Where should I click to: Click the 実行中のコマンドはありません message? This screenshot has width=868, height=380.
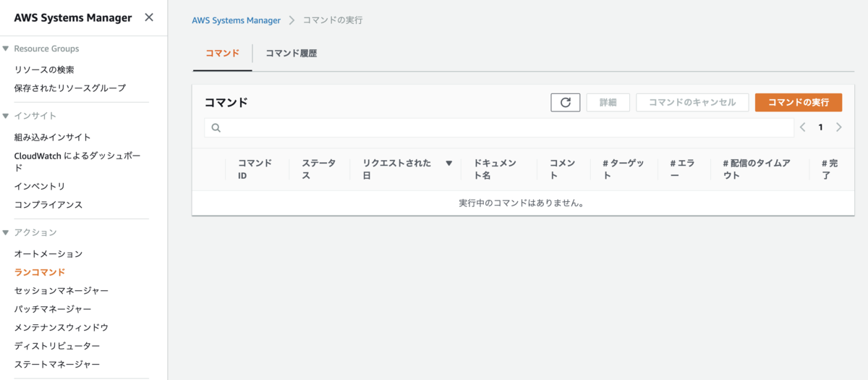522,203
